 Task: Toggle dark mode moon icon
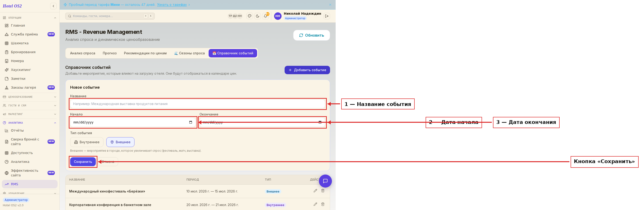click(x=258, y=16)
